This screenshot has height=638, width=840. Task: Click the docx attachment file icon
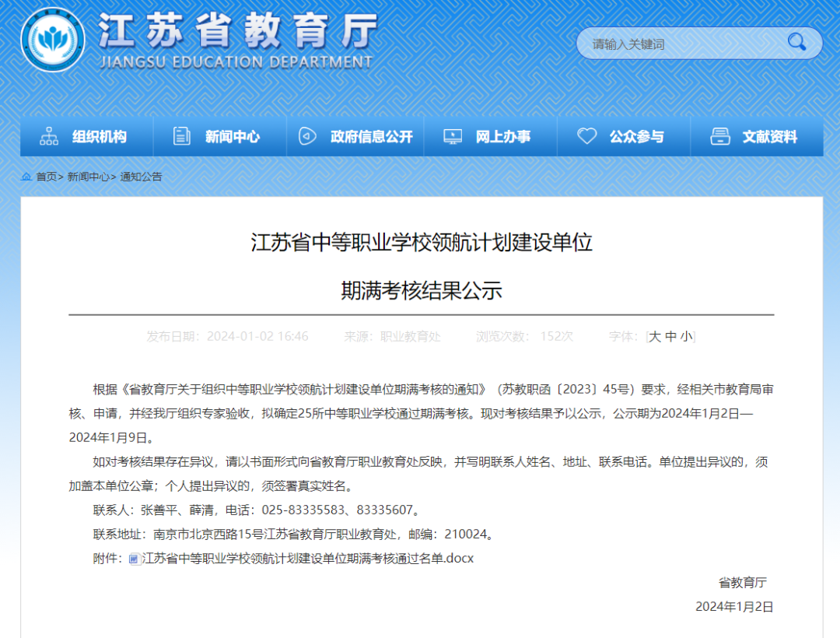click(135, 559)
